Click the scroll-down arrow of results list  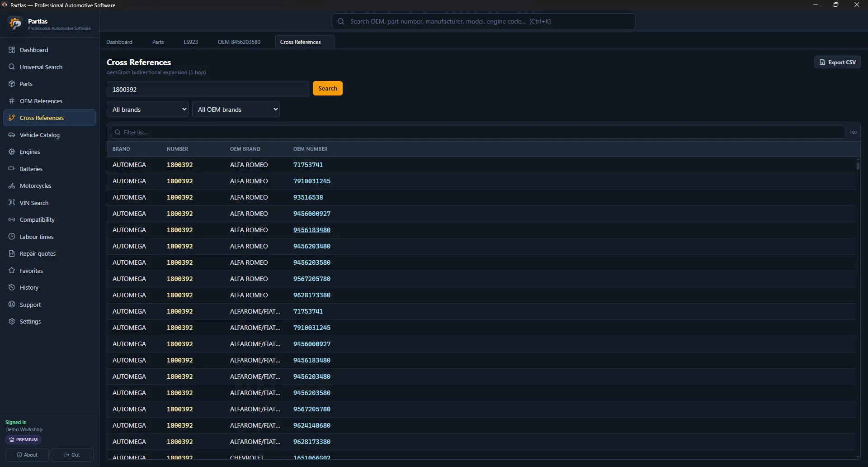click(858, 457)
